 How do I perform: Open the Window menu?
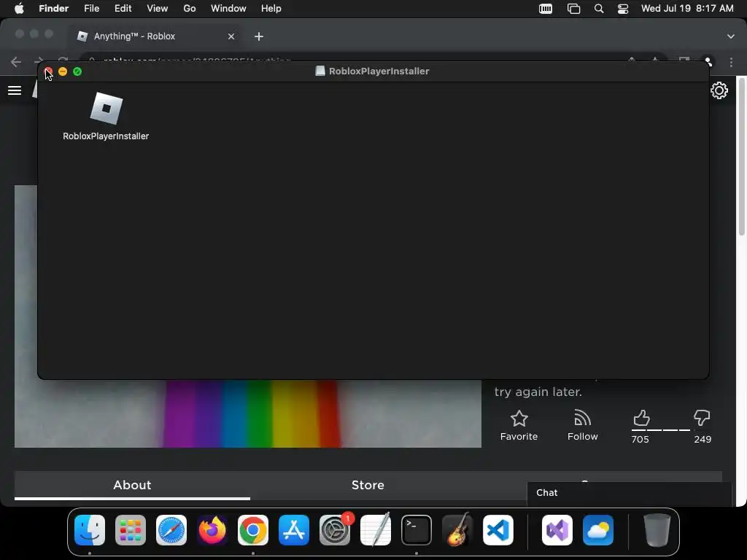[x=228, y=9]
